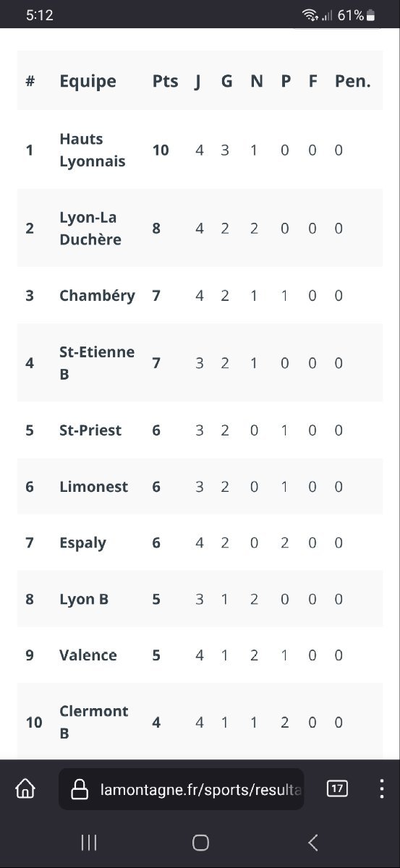Select the Clermont B team name

tap(93, 722)
